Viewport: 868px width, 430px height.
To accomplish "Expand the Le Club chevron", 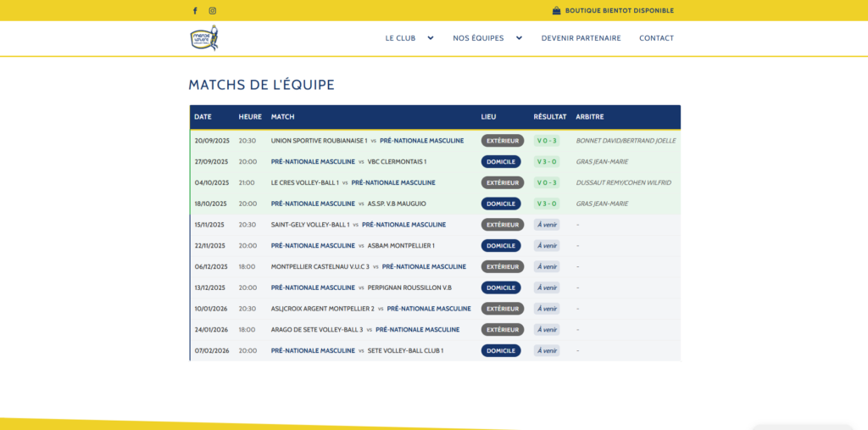I will [x=431, y=38].
